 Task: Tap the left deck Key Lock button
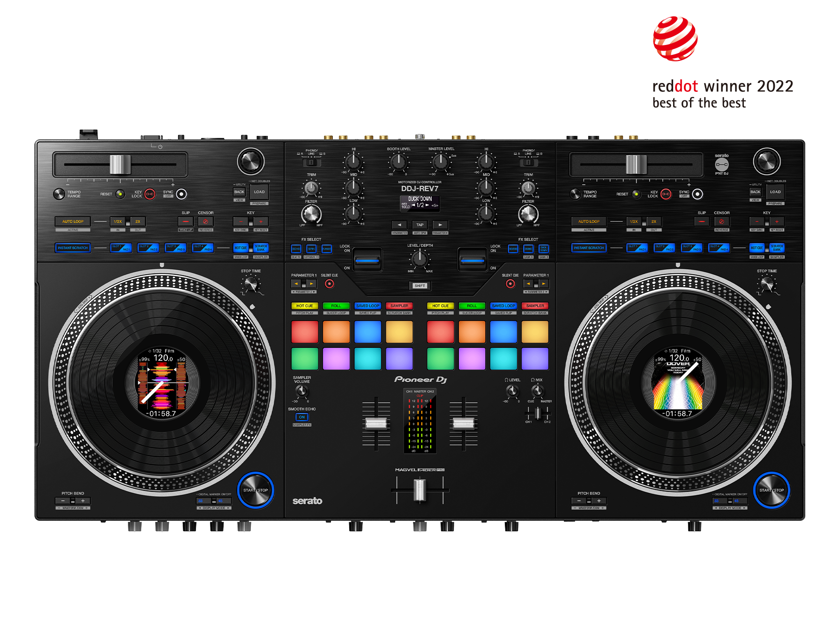click(x=150, y=194)
